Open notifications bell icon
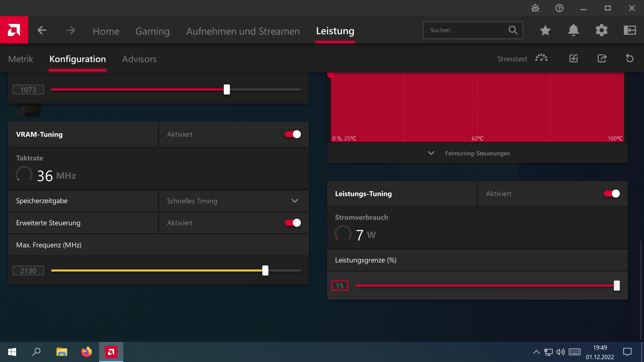This screenshot has height=362, width=644. click(574, 31)
